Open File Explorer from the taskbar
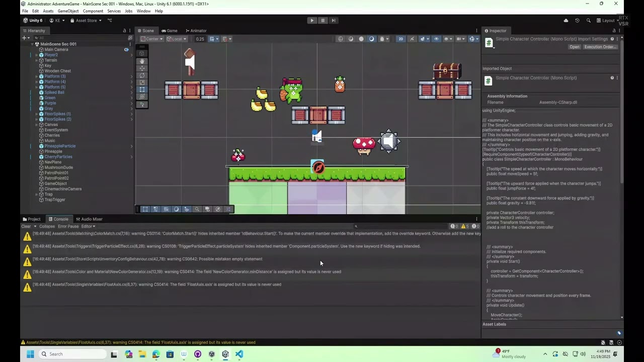644x362 pixels. tap(142, 354)
